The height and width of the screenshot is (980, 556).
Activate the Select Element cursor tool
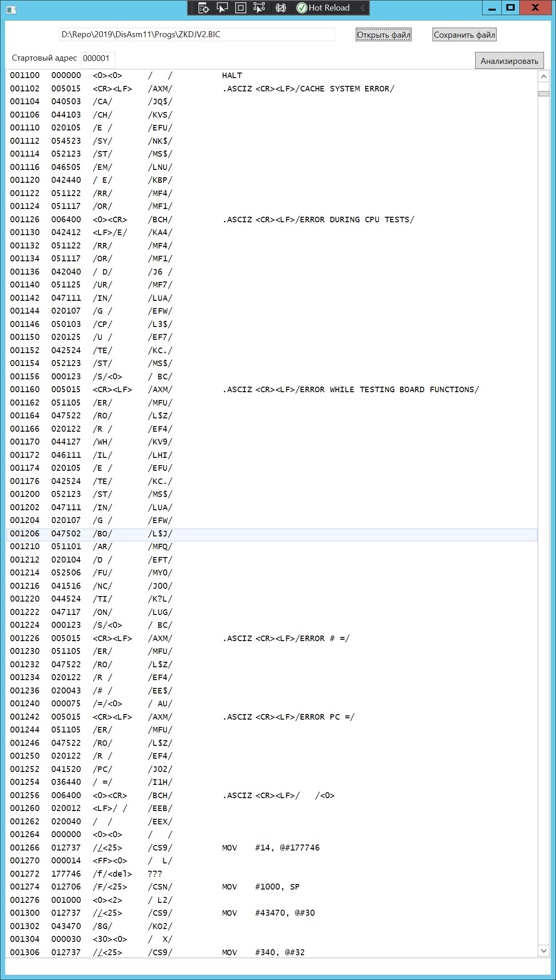(x=222, y=8)
